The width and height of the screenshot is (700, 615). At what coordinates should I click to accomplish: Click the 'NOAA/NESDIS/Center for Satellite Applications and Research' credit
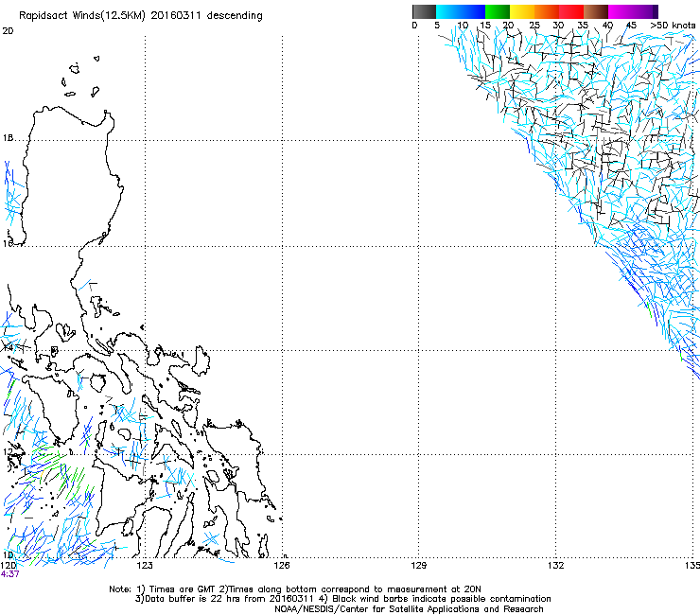coord(409,609)
